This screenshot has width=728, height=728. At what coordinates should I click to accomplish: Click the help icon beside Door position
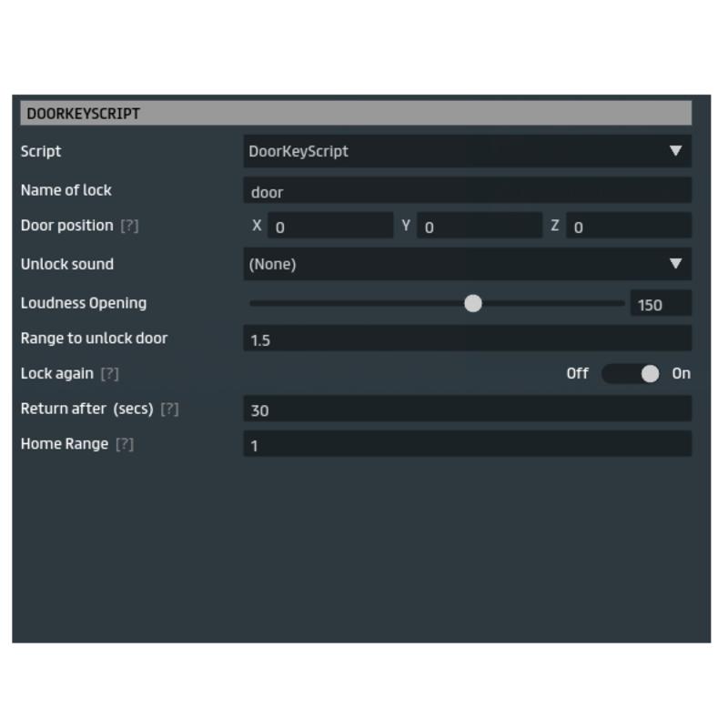(129, 226)
